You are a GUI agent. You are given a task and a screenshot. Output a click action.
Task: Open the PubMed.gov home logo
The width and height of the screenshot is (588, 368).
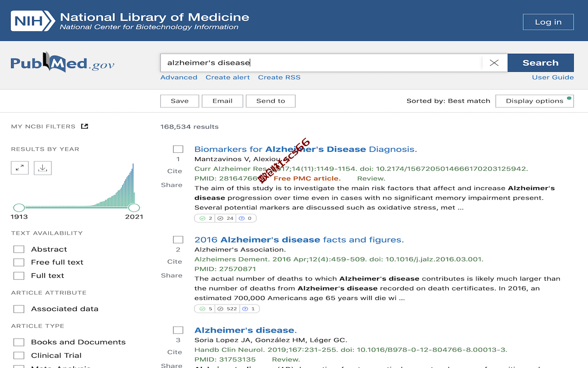[x=62, y=63]
